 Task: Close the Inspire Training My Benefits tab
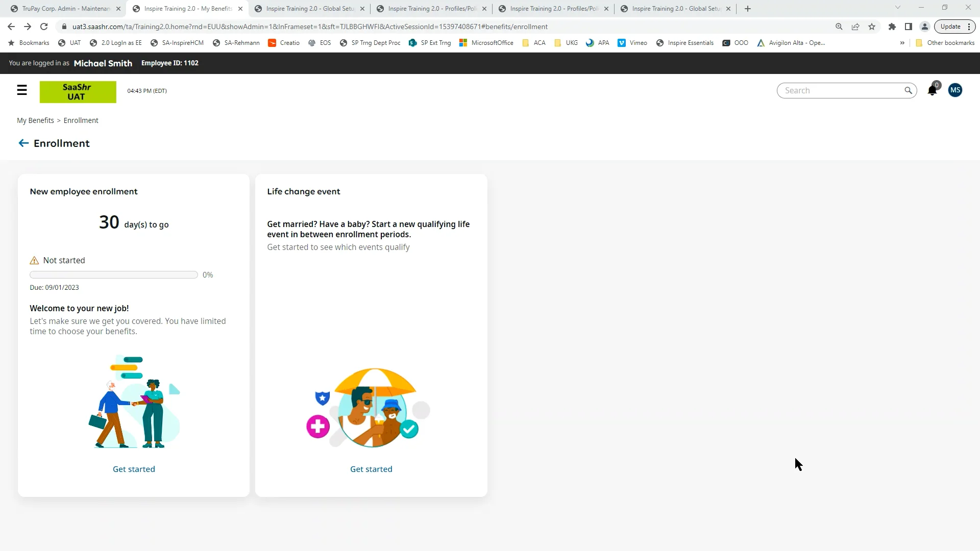(x=240, y=9)
